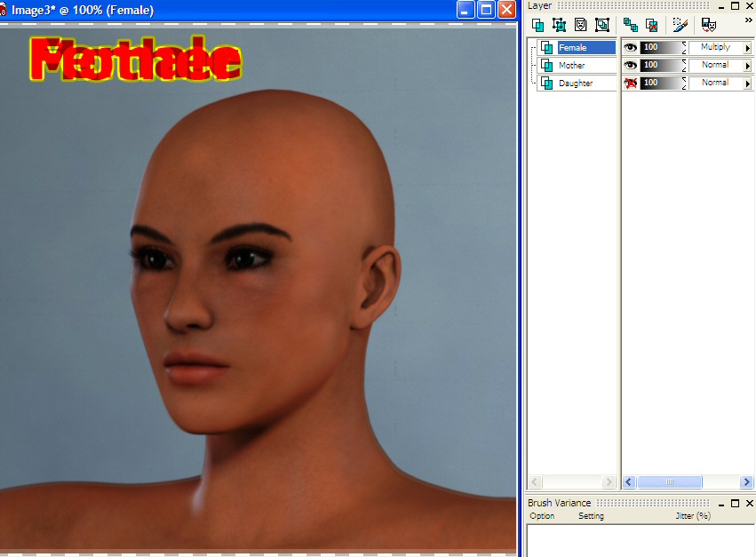Click the Jitter (%) column header
The width and height of the screenshot is (756, 557).
point(693,516)
